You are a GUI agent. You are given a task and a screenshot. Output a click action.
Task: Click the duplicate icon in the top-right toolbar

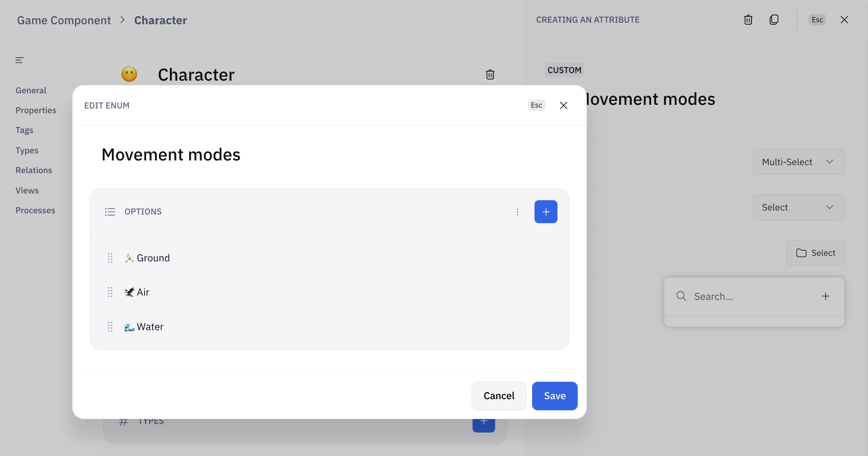click(x=773, y=19)
